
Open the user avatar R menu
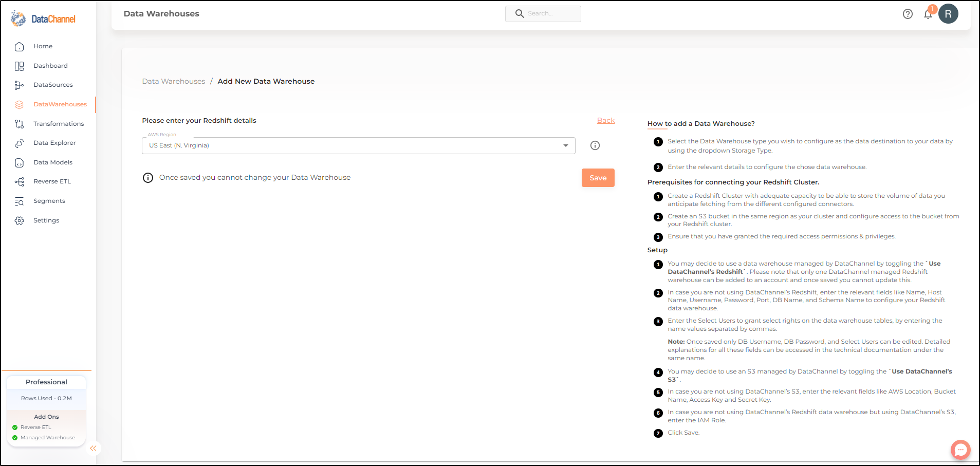point(948,14)
